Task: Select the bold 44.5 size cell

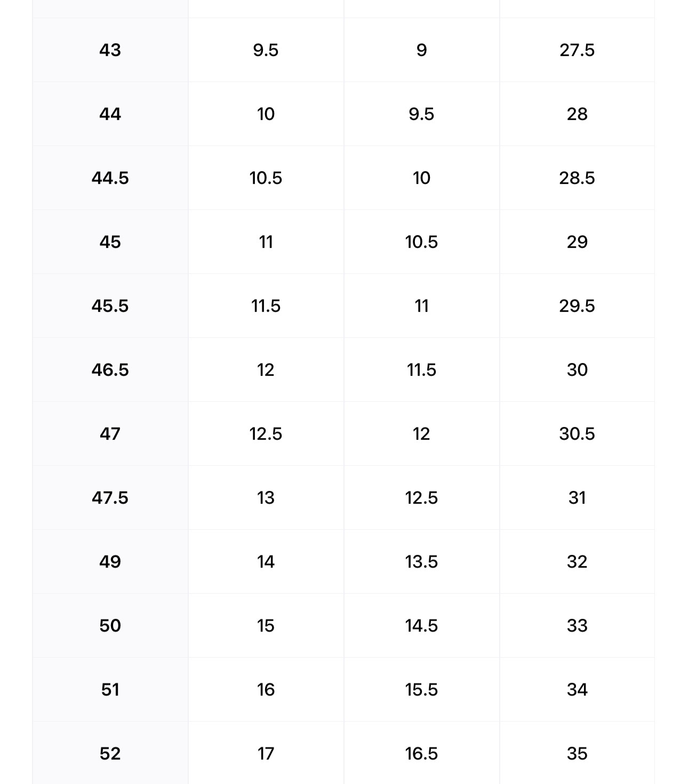Action: point(110,178)
